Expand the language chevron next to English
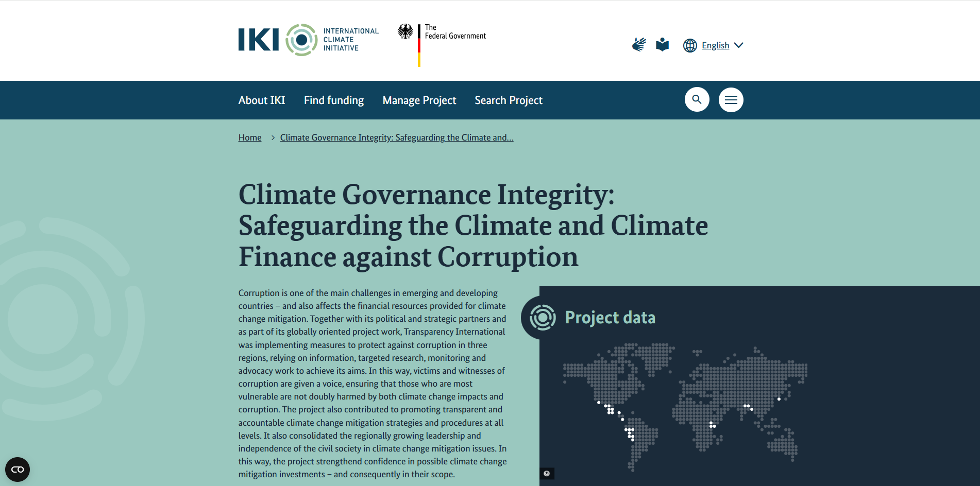Viewport: 980px width, 486px height. (739, 45)
